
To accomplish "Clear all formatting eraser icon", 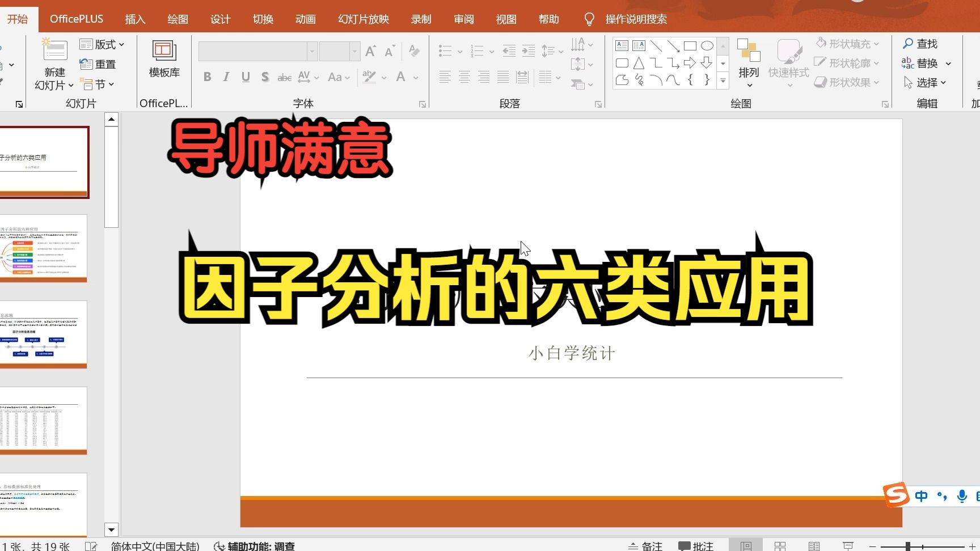I will pyautogui.click(x=415, y=51).
